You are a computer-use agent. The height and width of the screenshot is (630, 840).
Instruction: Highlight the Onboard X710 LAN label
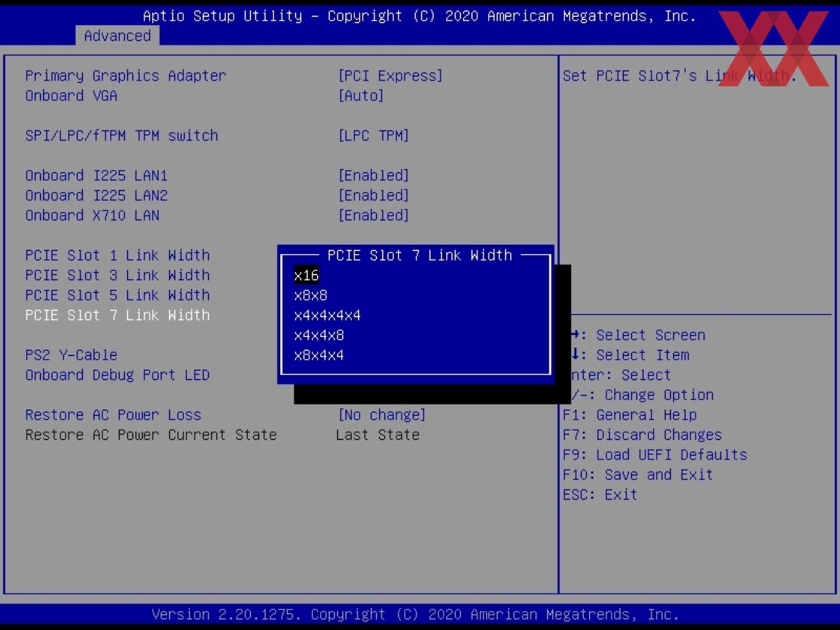click(92, 216)
